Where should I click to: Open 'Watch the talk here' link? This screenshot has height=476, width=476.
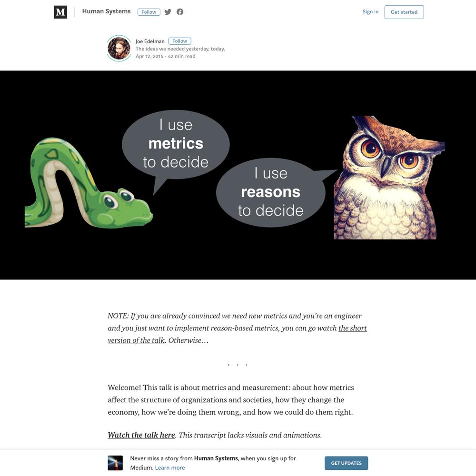(x=141, y=435)
